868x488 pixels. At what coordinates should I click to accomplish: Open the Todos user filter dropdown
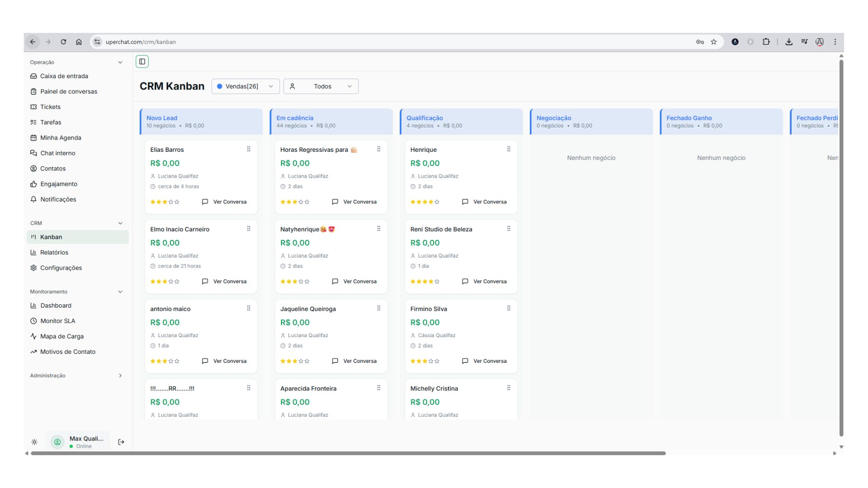(321, 86)
